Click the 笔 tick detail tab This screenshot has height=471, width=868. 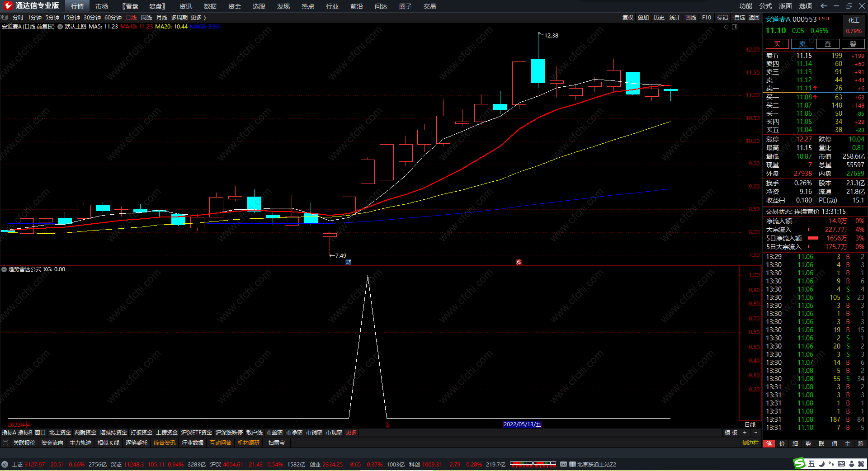769,443
